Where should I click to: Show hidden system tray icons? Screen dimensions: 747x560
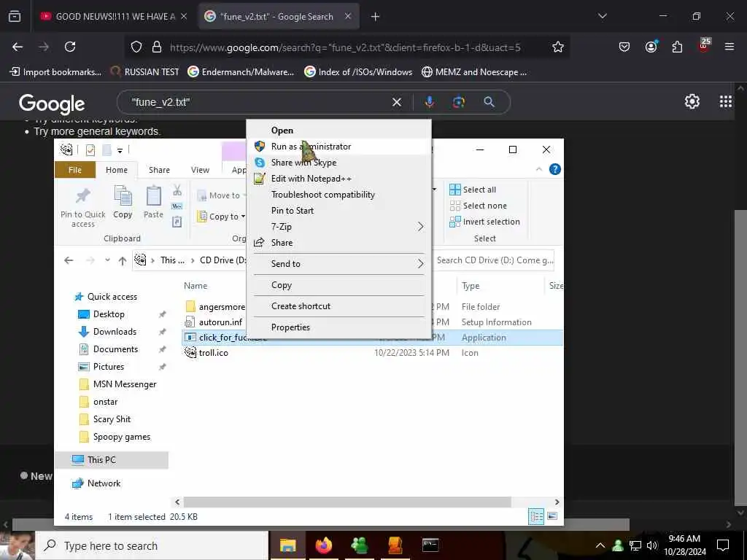(x=600, y=545)
